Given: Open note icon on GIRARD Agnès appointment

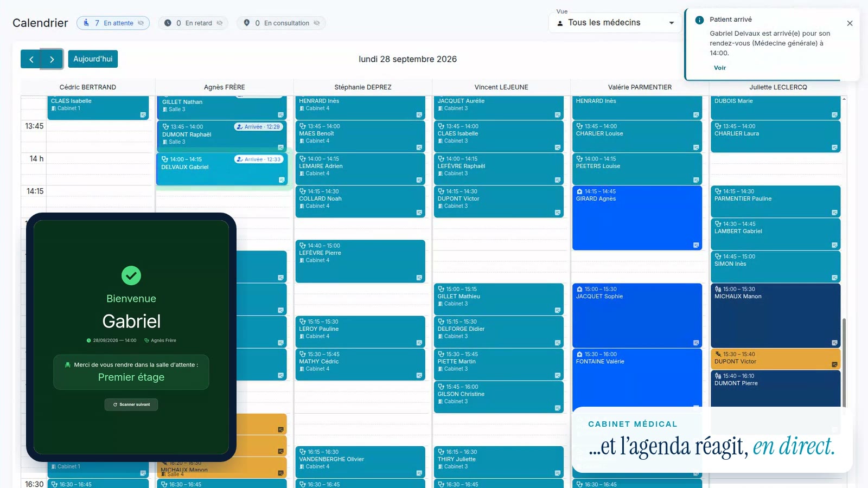Looking at the screenshot, I should click(x=696, y=245).
